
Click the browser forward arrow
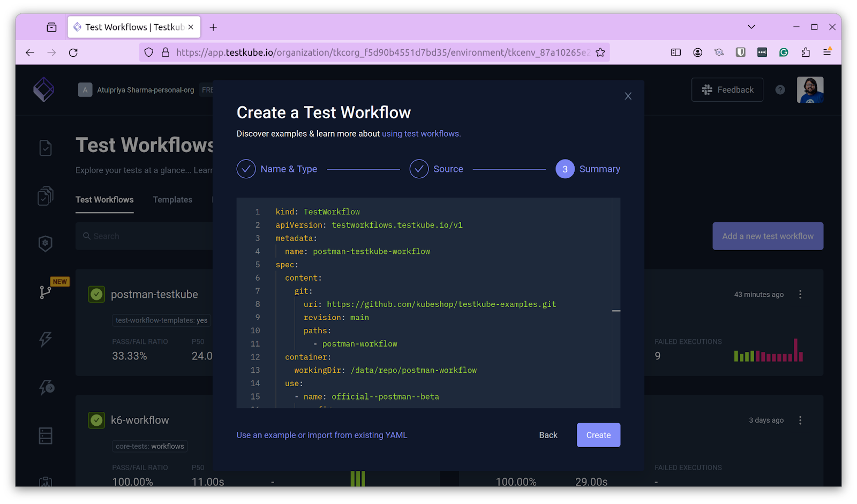[x=51, y=52]
